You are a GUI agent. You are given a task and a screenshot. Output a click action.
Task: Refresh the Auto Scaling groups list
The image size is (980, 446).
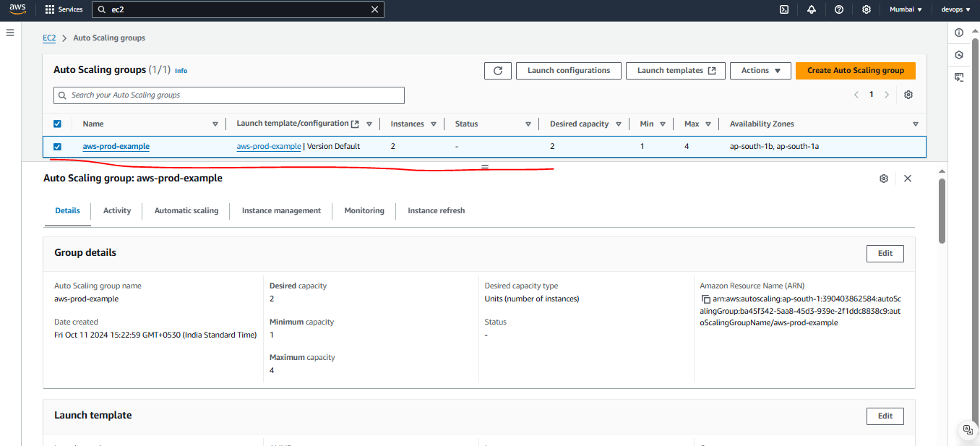tap(498, 71)
